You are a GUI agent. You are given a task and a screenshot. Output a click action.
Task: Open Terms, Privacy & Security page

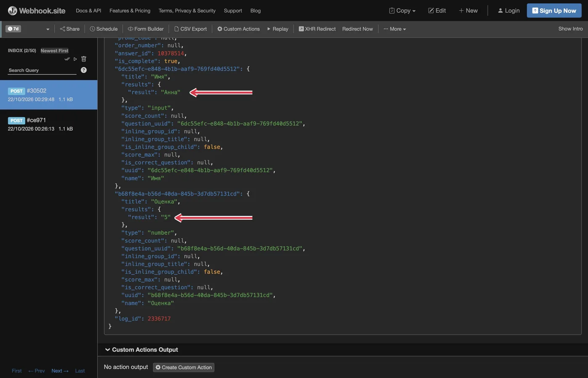[187, 11]
